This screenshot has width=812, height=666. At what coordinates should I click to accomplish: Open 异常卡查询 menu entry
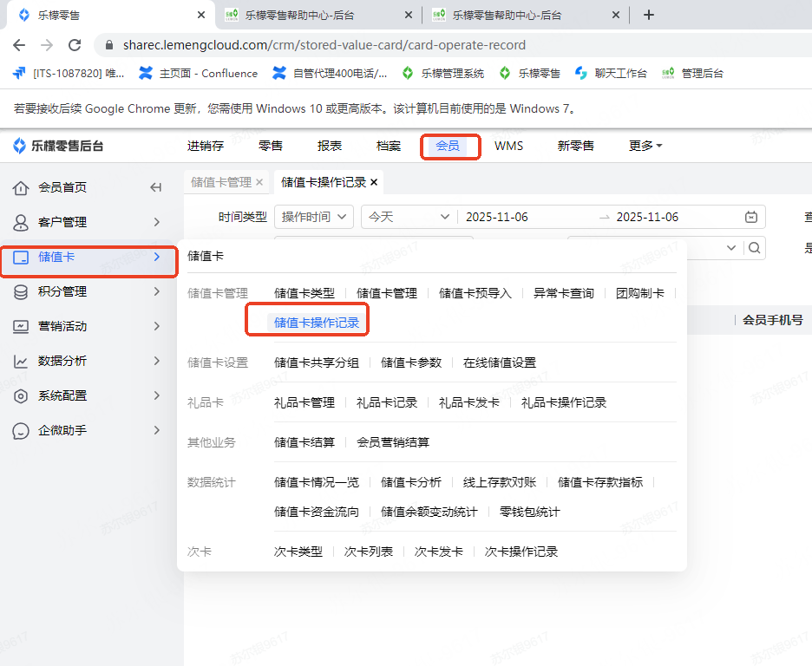563,293
